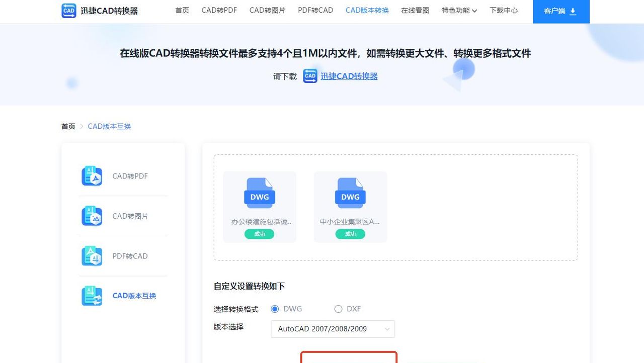This screenshot has height=363, width=644.
Task: Switch to the CAD转PDF navigation tab
Action: coord(219,10)
